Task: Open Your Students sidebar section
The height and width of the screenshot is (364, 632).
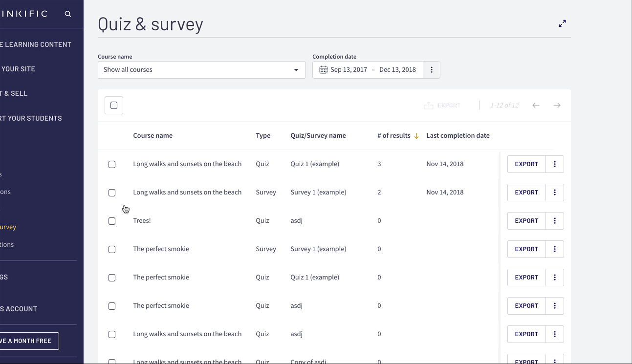Action: coord(31,118)
